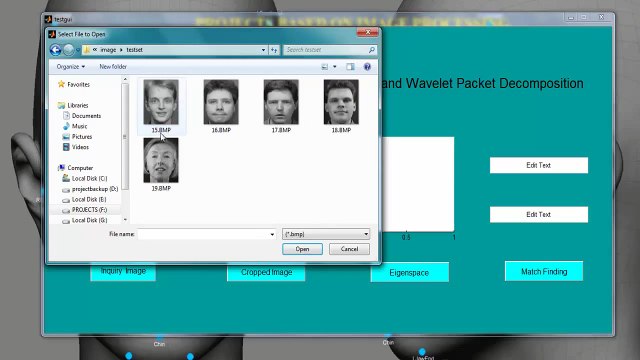
Task: Open the Music library
Action: click(x=79, y=126)
